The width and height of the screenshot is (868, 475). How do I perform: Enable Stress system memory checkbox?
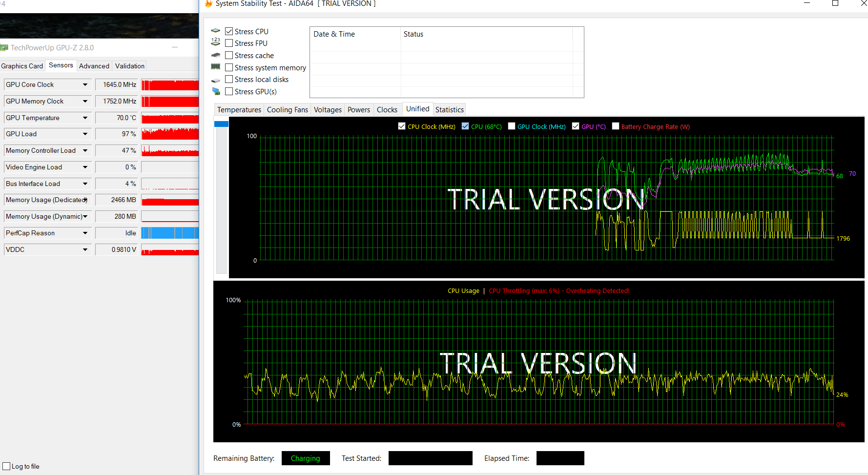[x=229, y=67]
